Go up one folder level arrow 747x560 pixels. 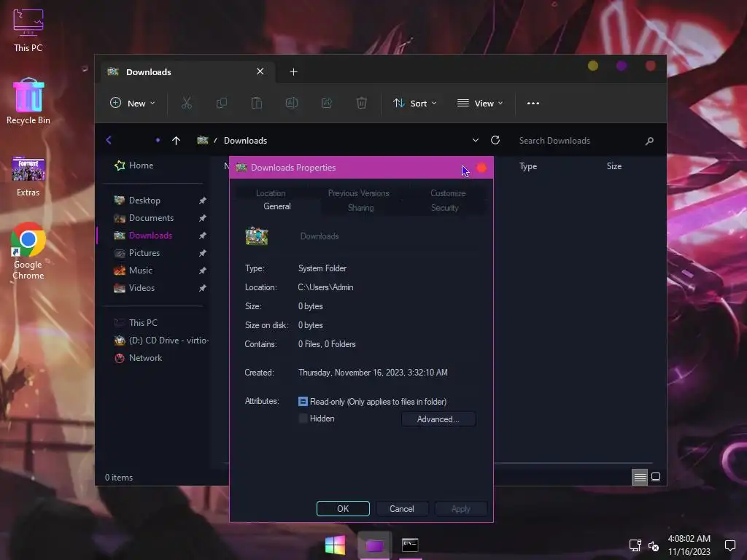176,141
